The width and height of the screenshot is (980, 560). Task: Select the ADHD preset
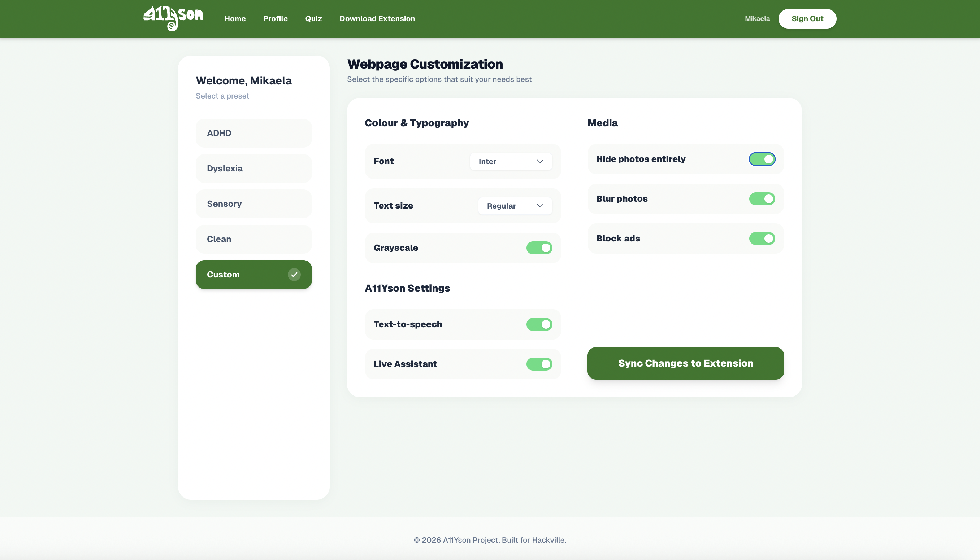(253, 133)
